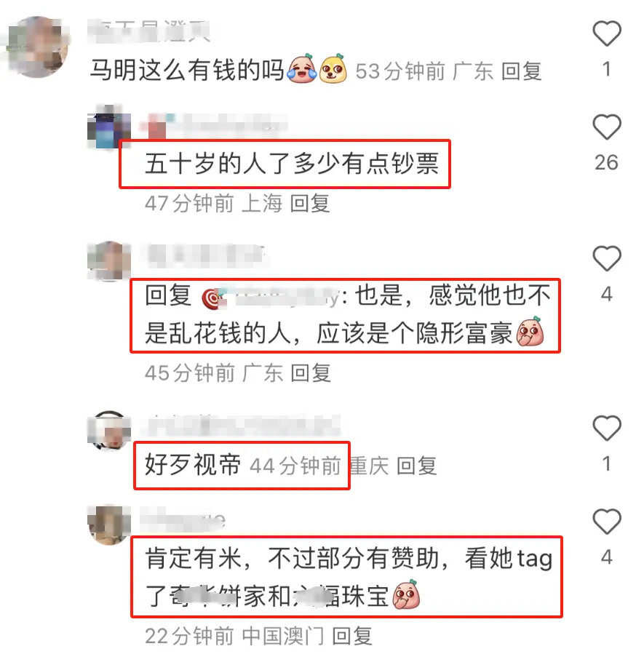644x654 pixels.
Task: Open the mentioned user after 回复
Action: [270, 298]
